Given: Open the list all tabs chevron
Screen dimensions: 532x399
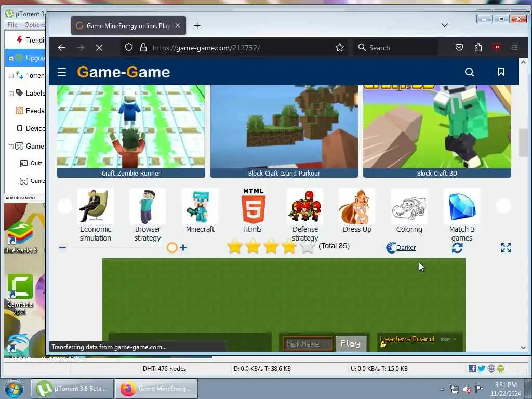Looking at the screenshot, I should (x=445, y=25).
